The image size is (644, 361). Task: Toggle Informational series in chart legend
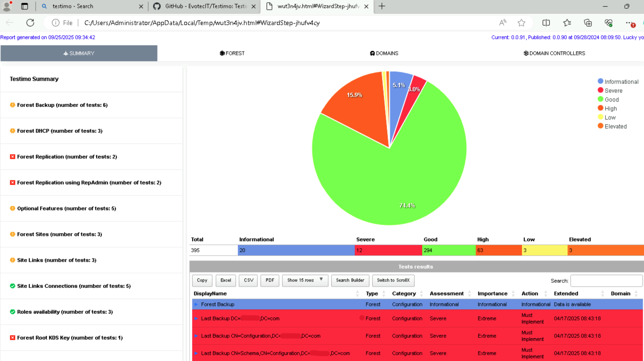621,82
